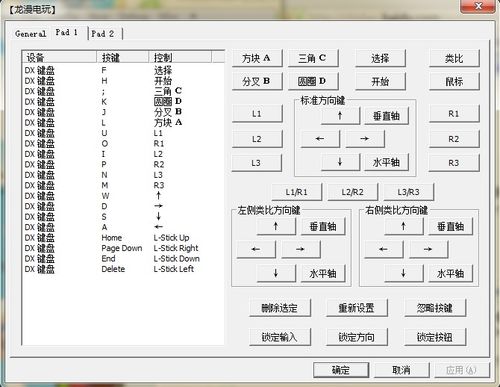Click right arrow in 左侧类比方向键 group

[301, 249]
